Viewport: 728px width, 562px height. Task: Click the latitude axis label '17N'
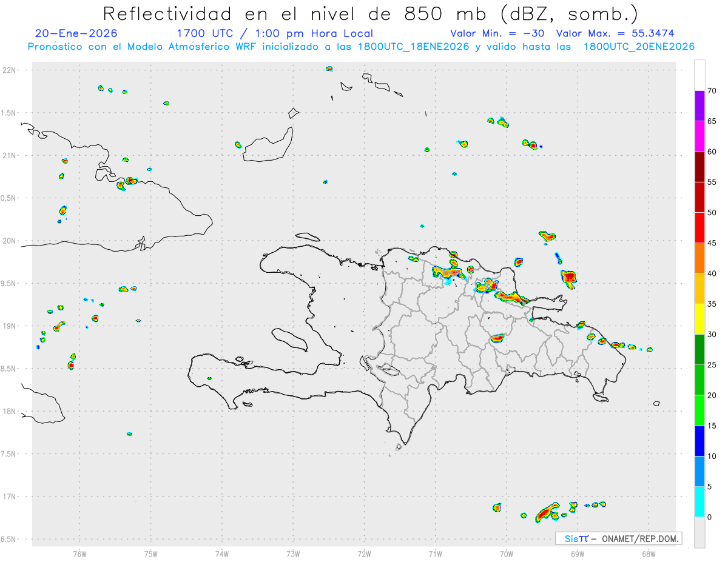click(10, 497)
